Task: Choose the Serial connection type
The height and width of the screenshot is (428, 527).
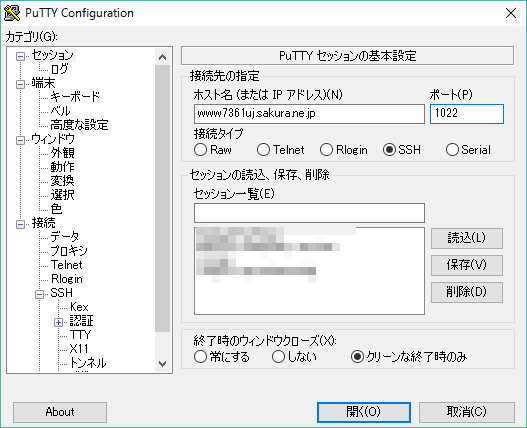Action: pyautogui.click(x=468, y=150)
